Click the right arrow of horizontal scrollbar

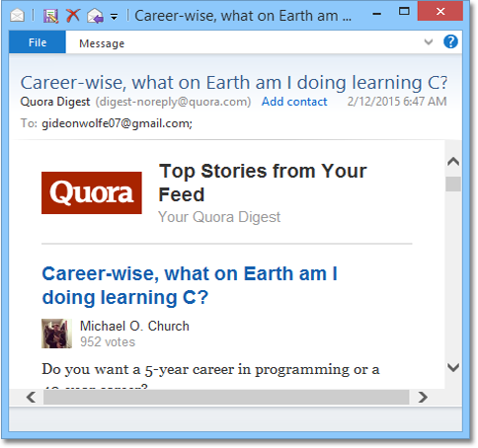[423, 397]
